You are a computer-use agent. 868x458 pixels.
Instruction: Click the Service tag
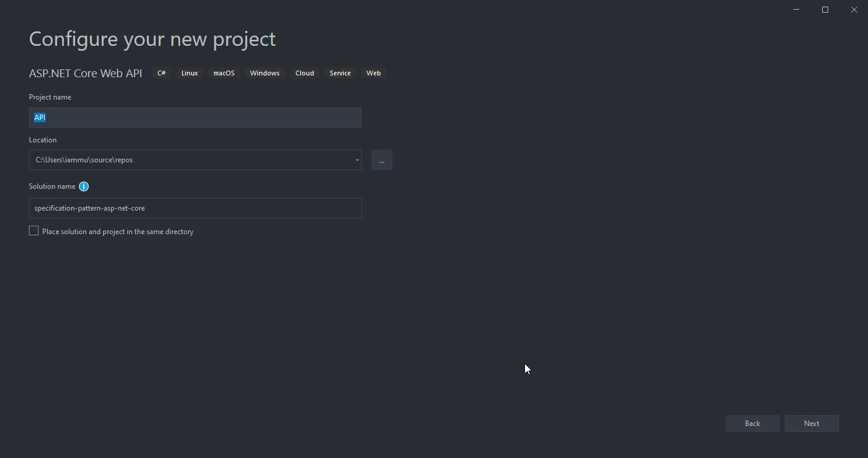(340, 73)
